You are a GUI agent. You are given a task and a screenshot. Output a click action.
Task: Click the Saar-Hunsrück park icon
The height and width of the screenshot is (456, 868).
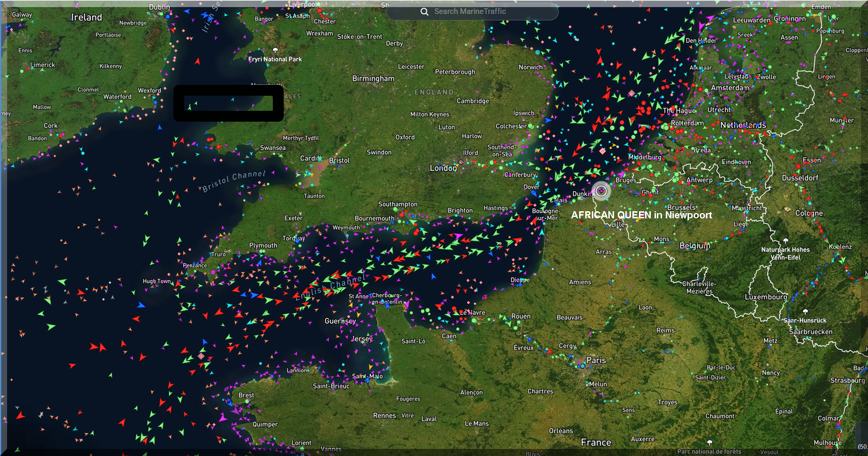(x=805, y=312)
